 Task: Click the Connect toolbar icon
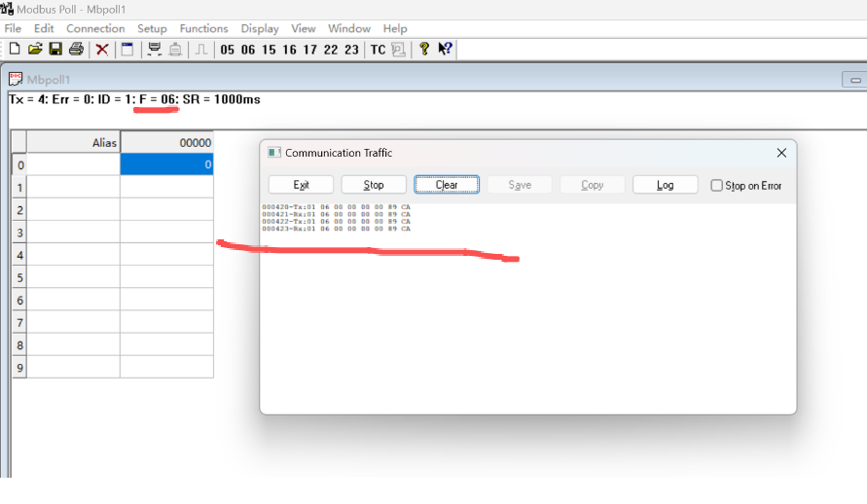[155, 50]
